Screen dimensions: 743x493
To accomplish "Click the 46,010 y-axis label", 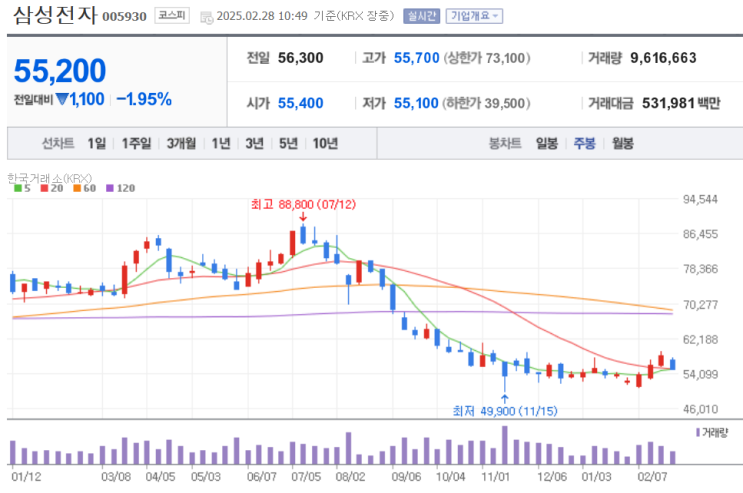I will [700, 409].
